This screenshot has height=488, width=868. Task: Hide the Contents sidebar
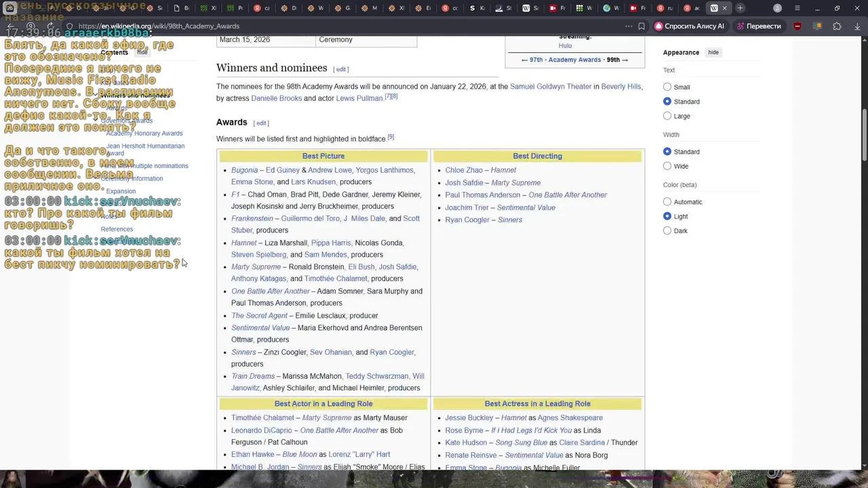pyautogui.click(x=142, y=52)
